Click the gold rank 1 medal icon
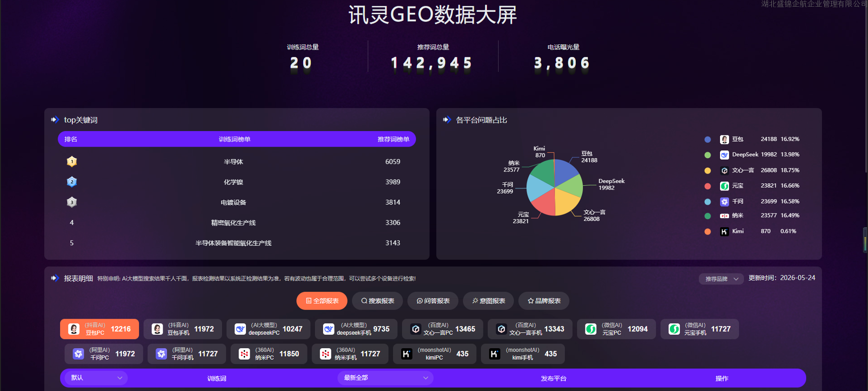Image resolution: width=868 pixels, height=391 pixels. click(72, 161)
